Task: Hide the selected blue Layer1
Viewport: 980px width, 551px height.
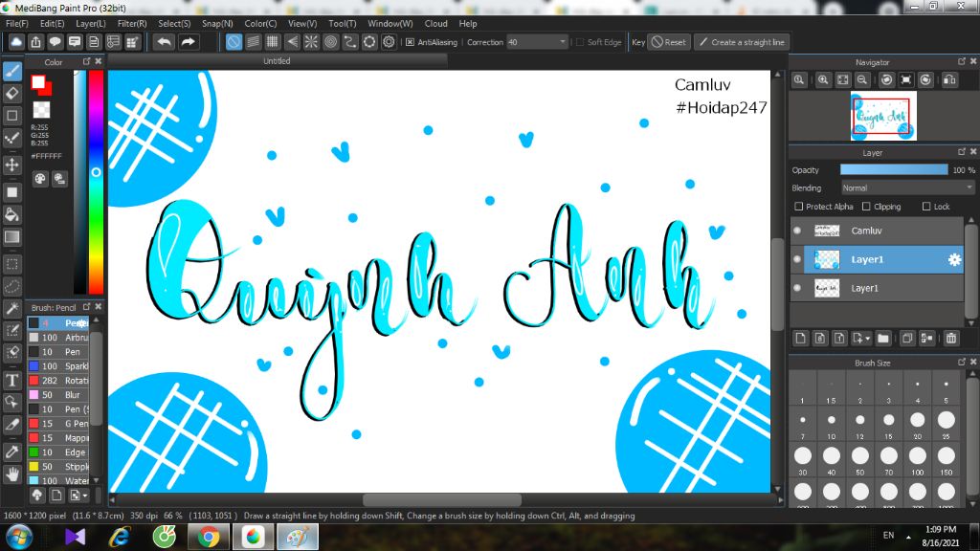Action: [x=797, y=259]
